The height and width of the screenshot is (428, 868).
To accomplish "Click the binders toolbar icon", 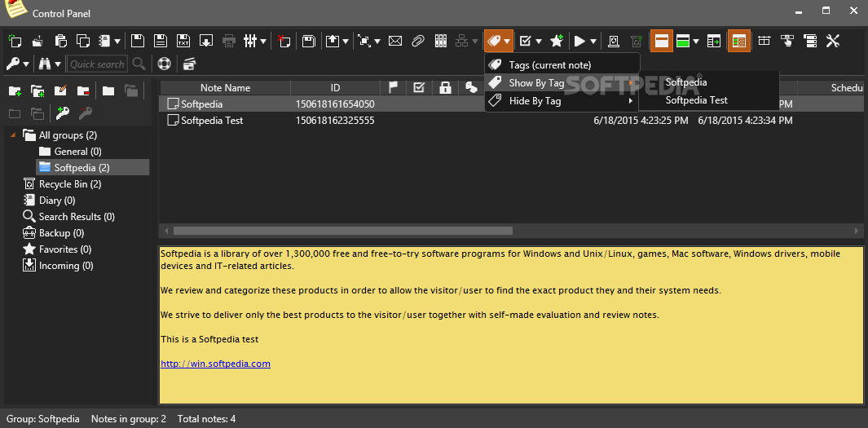I will click(441, 41).
